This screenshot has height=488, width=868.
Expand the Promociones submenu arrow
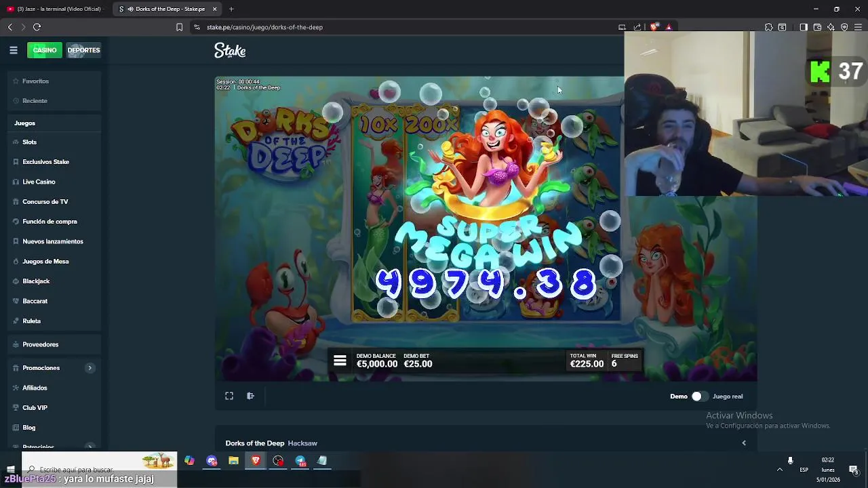coord(90,368)
